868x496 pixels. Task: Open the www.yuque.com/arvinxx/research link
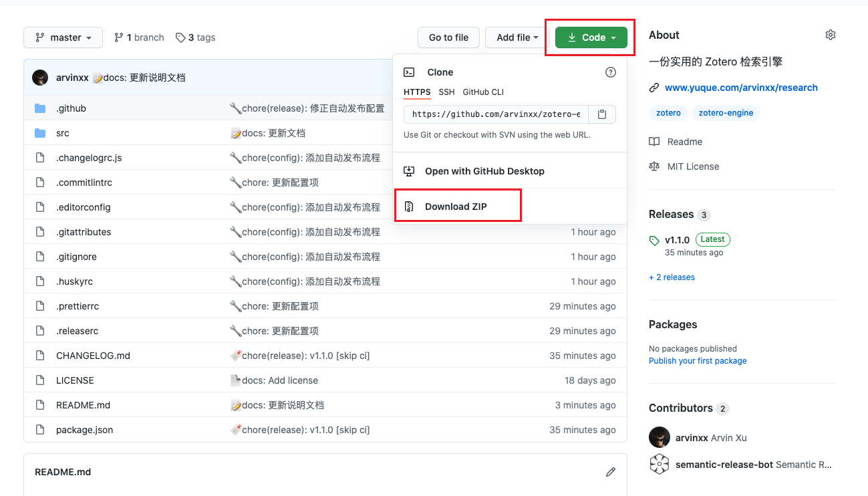pyautogui.click(x=741, y=88)
